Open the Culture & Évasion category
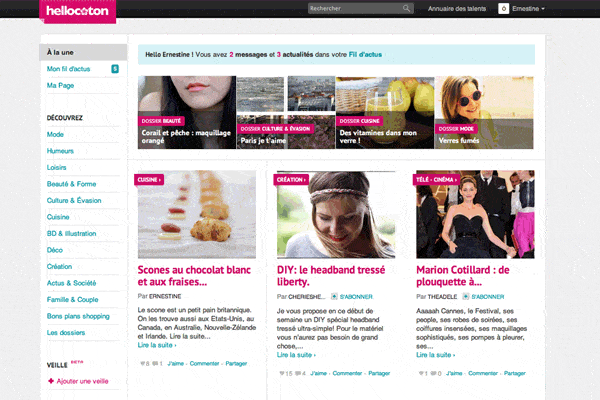This screenshot has height=400, width=600. (74, 200)
